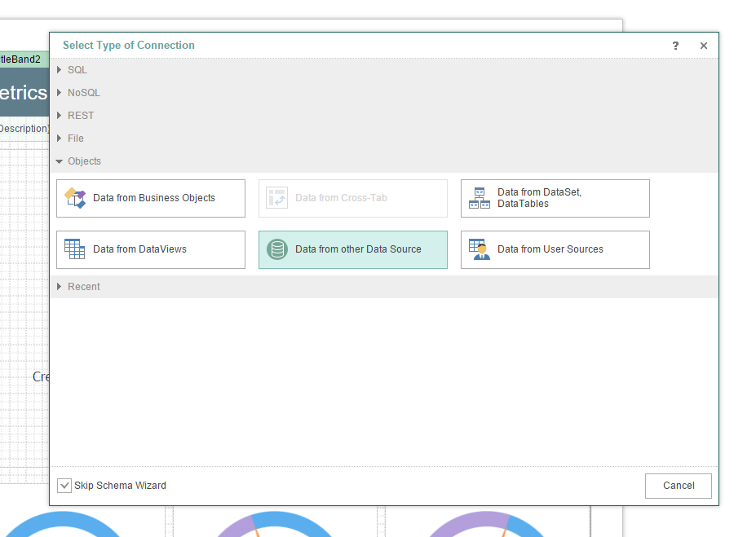Screen dimensions: 756x537
Task: Choose the Data from DataSet, DataTables icon
Action: [480, 198]
